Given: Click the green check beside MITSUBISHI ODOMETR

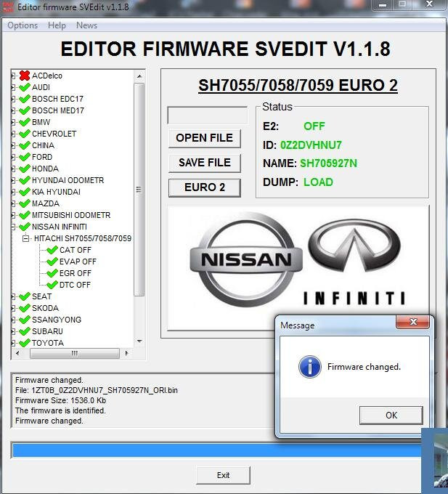Looking at the screenshot, I should (x=25, y=216).
